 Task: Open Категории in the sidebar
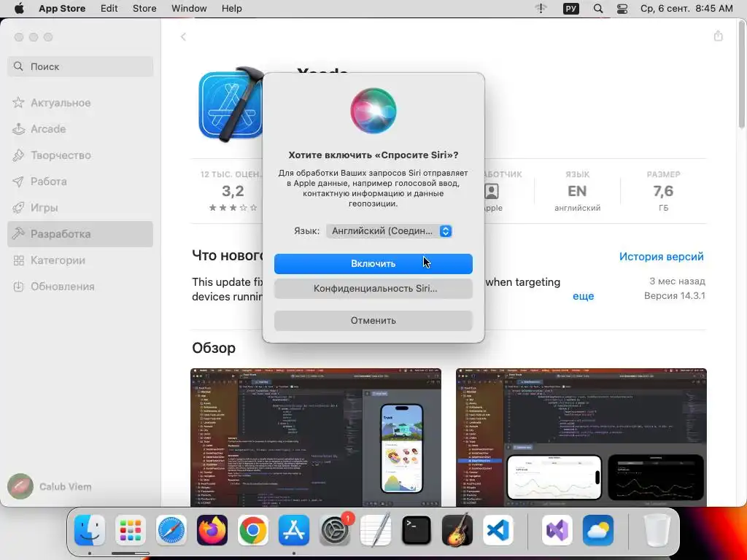[x=80, y=260]
